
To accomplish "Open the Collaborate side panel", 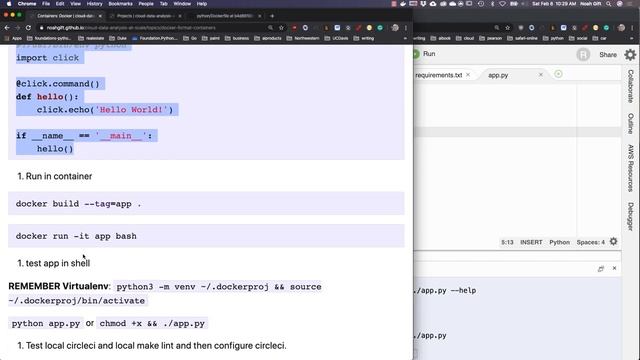I will [x=631, y=86].
